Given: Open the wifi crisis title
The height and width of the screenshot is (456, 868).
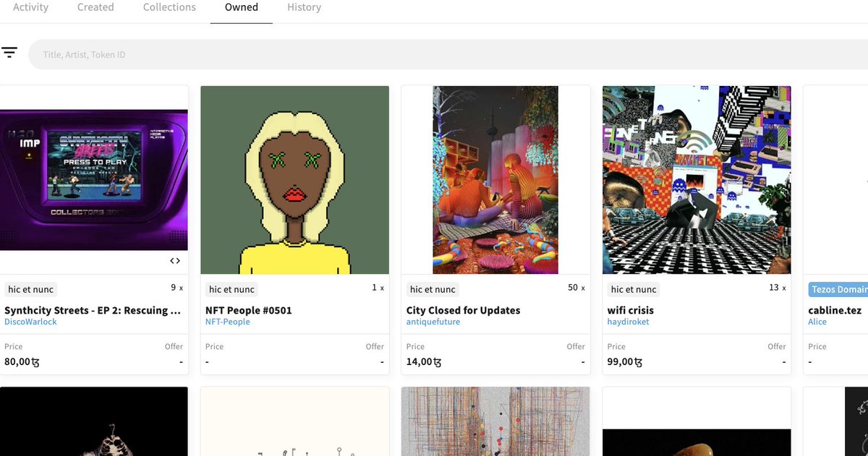Looking at the screenshot, I should tap(631, 310).
